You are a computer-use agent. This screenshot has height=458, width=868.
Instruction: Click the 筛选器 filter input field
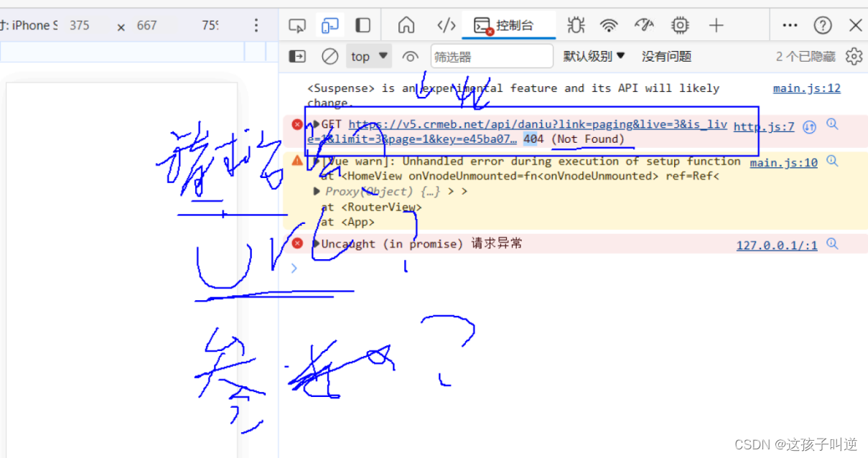(492, 56)
